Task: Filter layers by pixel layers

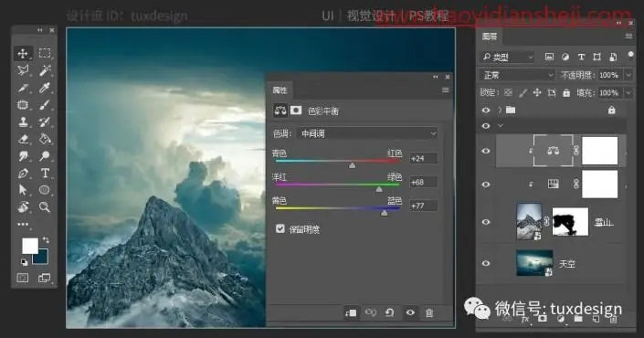Action: tap(549, 57)
